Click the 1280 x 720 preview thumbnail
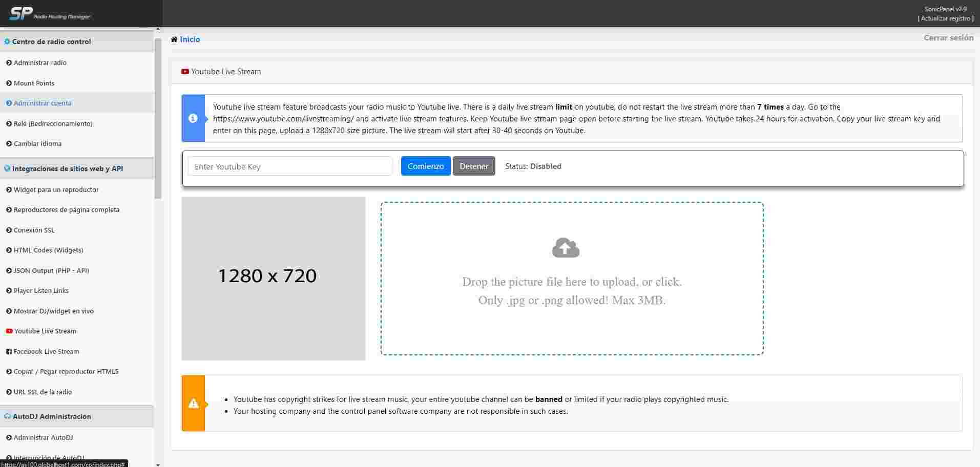The width and height of the screenshot is (980, 467). [273, 278]
